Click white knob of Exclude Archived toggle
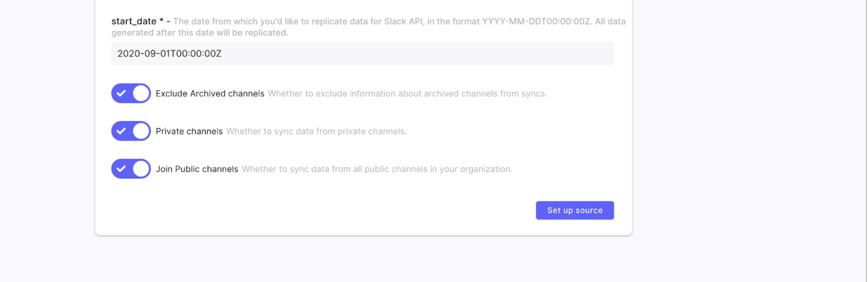This screenshot has height=282, width=868. [141, 94]
